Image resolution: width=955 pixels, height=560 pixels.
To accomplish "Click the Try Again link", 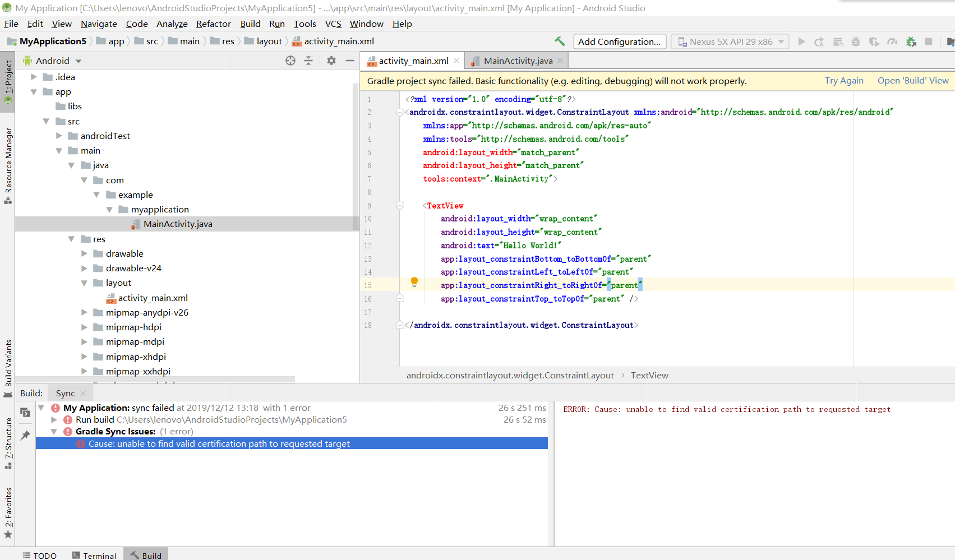I will [x=844, y=81].
